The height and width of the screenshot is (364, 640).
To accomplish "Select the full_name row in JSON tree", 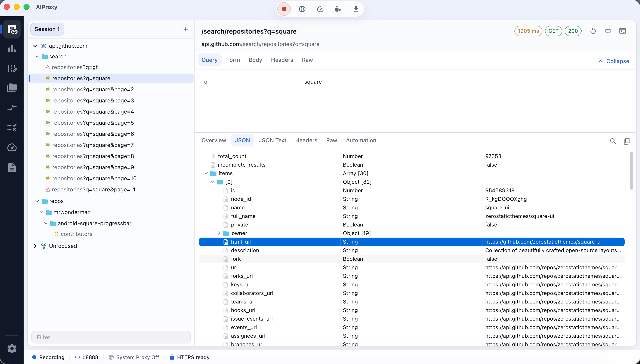I will point(412,216).
